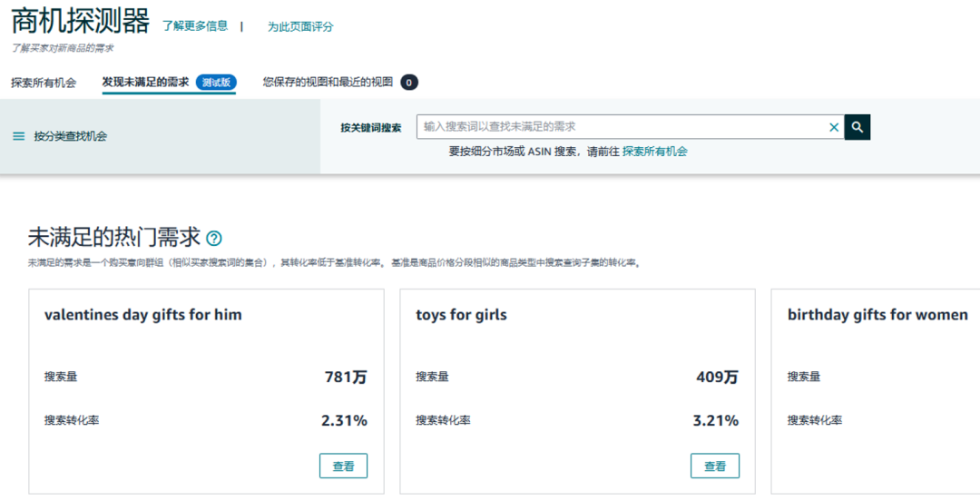Click the 781万 search volume value
The width and height of the screenshot is (980, 501).
pyautogui.click(x=346, y=378)
